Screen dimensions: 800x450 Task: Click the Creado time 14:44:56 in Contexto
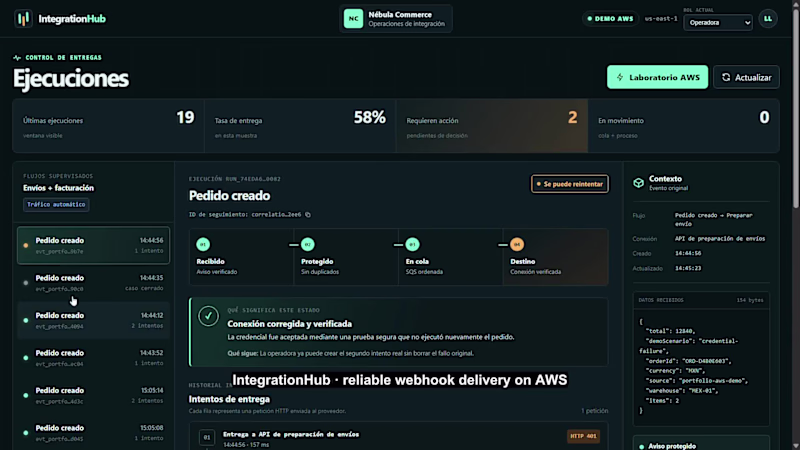click(688, 254)
